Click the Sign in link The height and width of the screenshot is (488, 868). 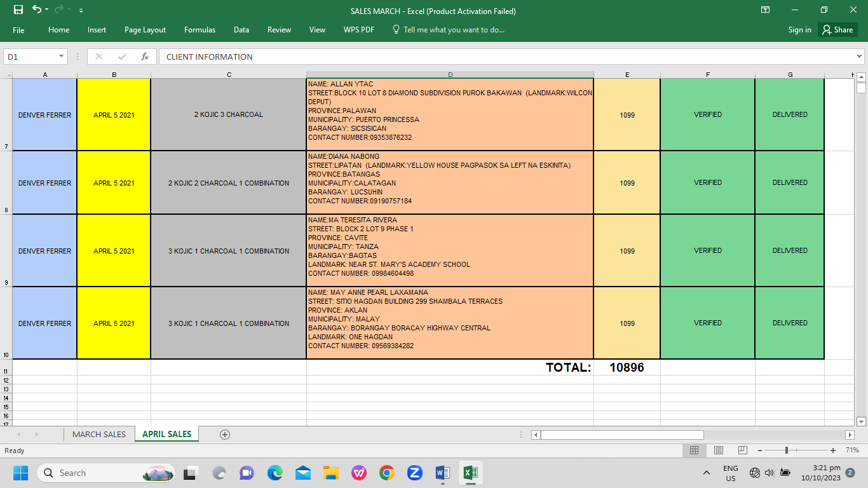[x=799, y=30]
